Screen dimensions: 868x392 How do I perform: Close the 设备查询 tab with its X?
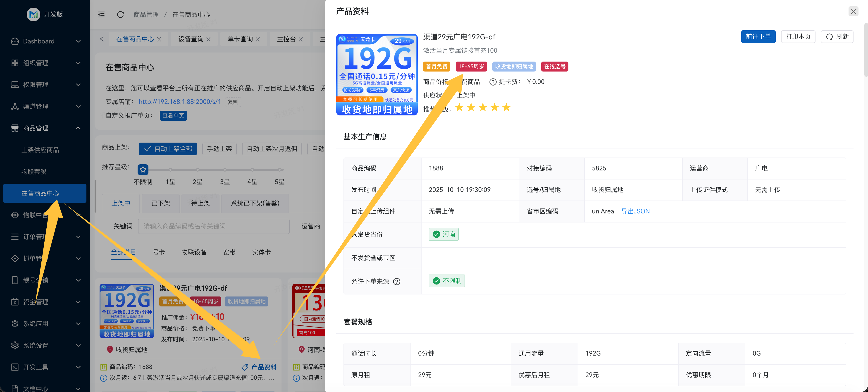209,39
